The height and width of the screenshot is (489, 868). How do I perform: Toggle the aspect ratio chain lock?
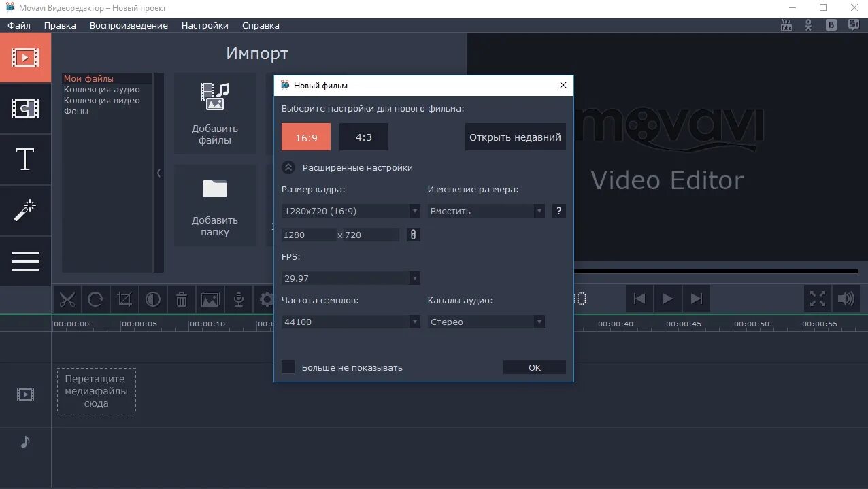coord(413,235)
